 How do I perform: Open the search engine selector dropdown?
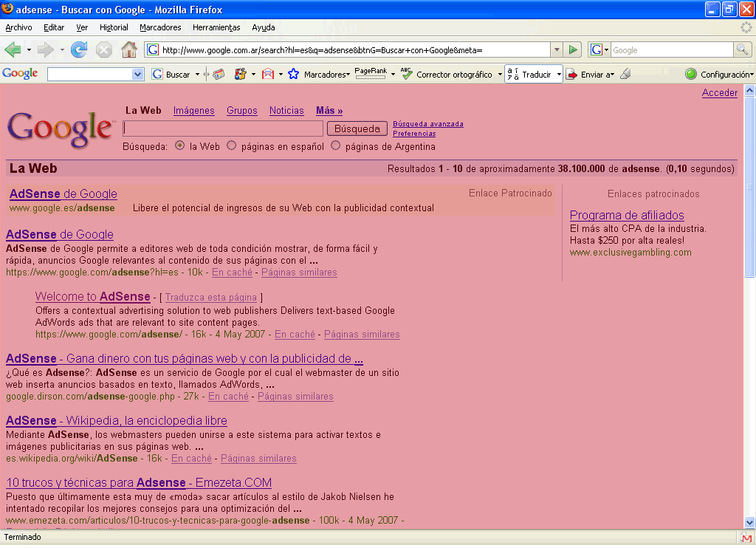coord(607,49)
